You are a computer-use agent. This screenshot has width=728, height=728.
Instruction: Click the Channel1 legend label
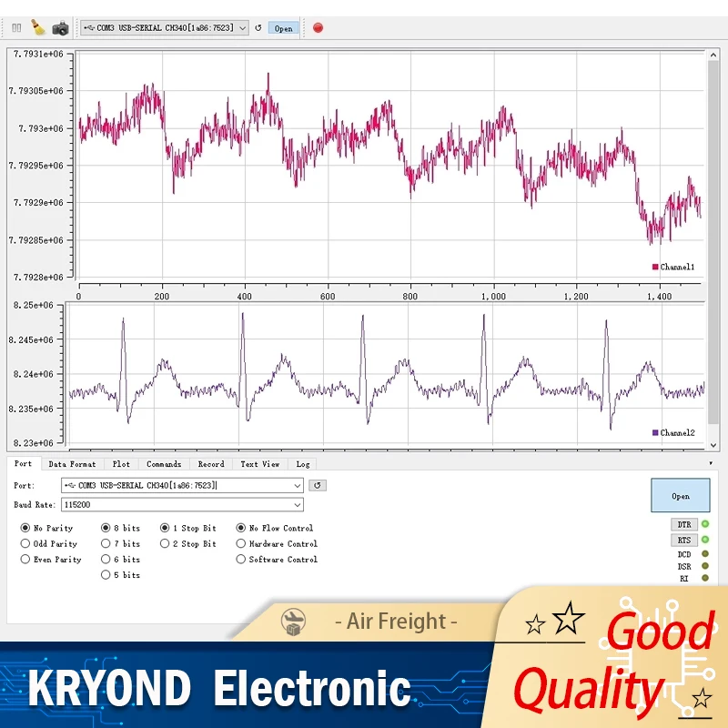pos(677,267)
